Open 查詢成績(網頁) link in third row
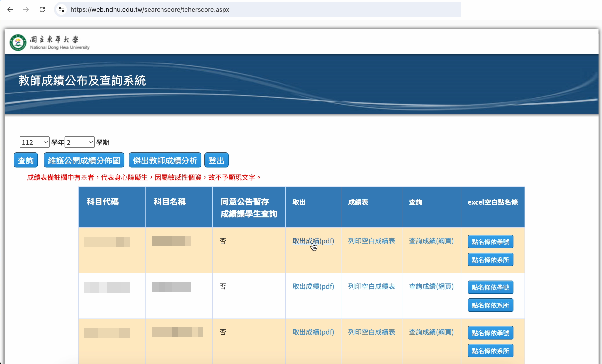The image size is (602, 364). point(431,332)
